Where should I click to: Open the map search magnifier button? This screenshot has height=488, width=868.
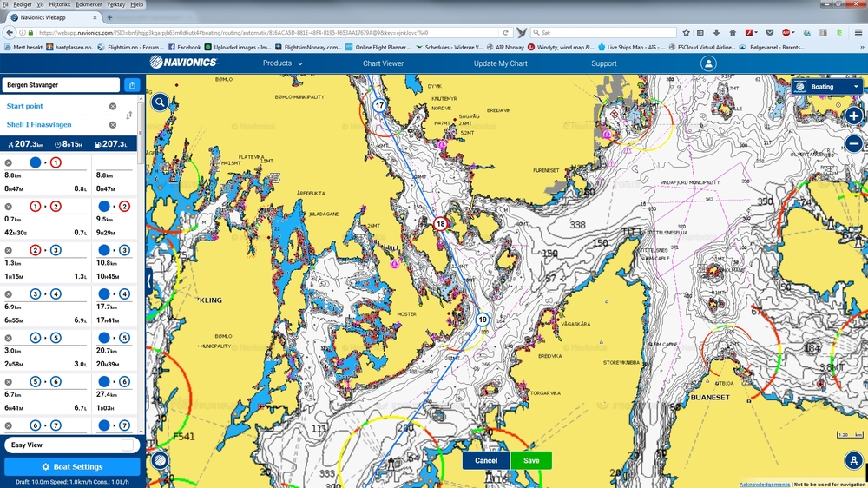(160, 102)
